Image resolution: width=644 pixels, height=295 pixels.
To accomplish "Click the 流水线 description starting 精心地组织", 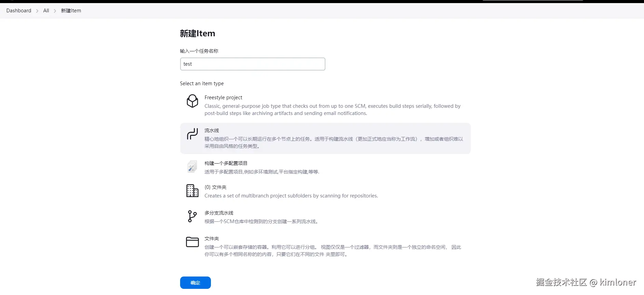I will (x=334, y=142).
